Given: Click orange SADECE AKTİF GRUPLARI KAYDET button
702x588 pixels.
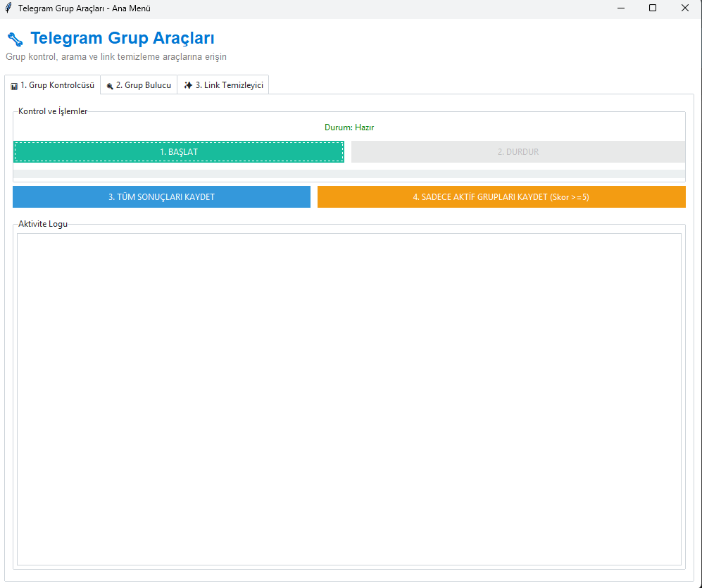Looking at the screenshot, I should [501, 197].
